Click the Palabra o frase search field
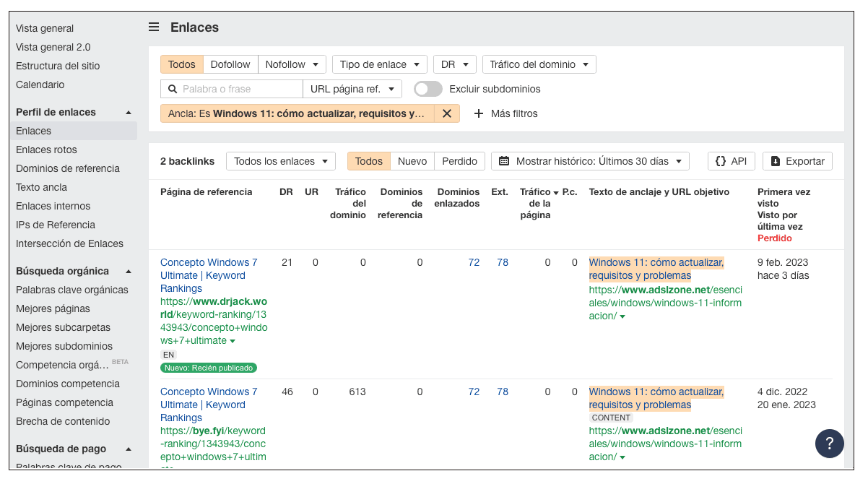This screenshot has height=484, width=868. tap(238, 89)
